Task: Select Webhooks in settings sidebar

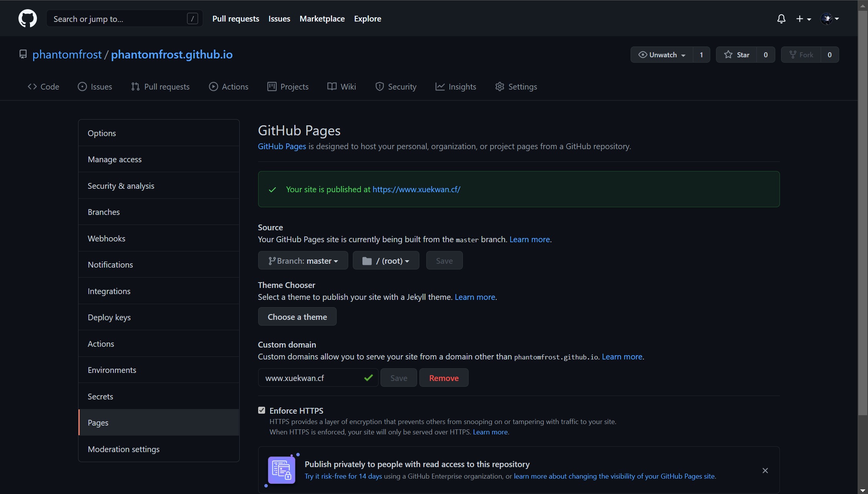Action: [x=159, y=238]
